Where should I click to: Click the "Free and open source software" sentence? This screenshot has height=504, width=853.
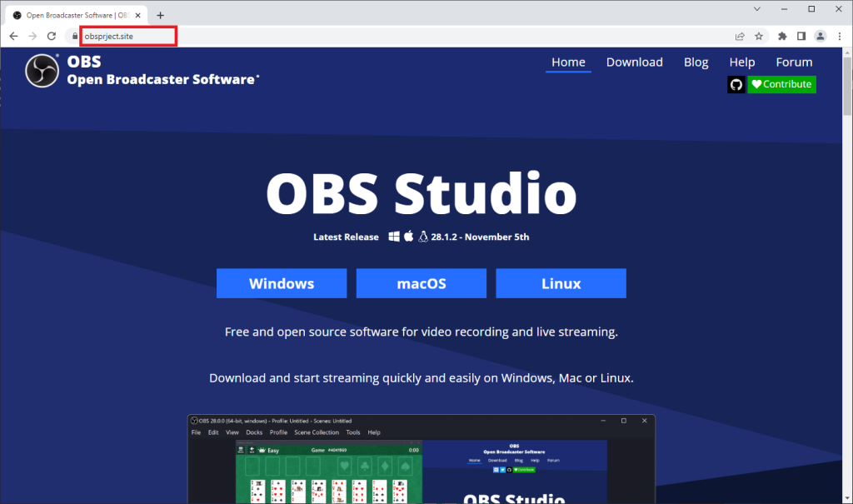(421, 332)
